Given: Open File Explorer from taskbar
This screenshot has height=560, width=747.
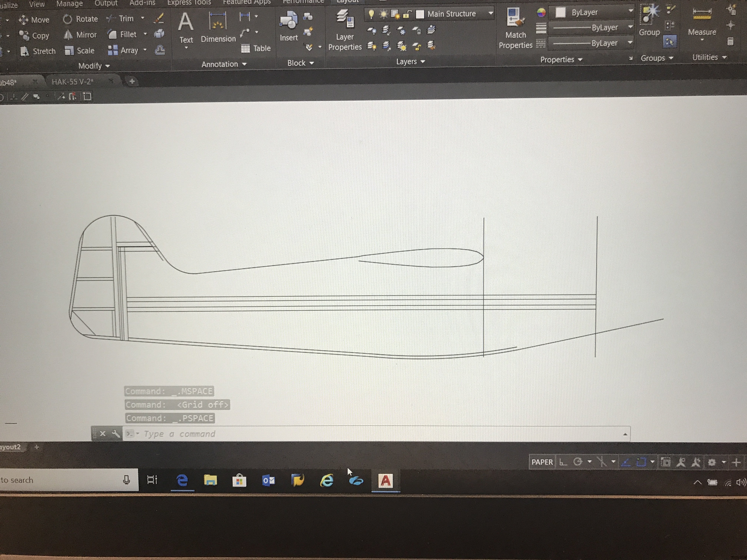Looking at the screenshot, I should click(210, 480).
